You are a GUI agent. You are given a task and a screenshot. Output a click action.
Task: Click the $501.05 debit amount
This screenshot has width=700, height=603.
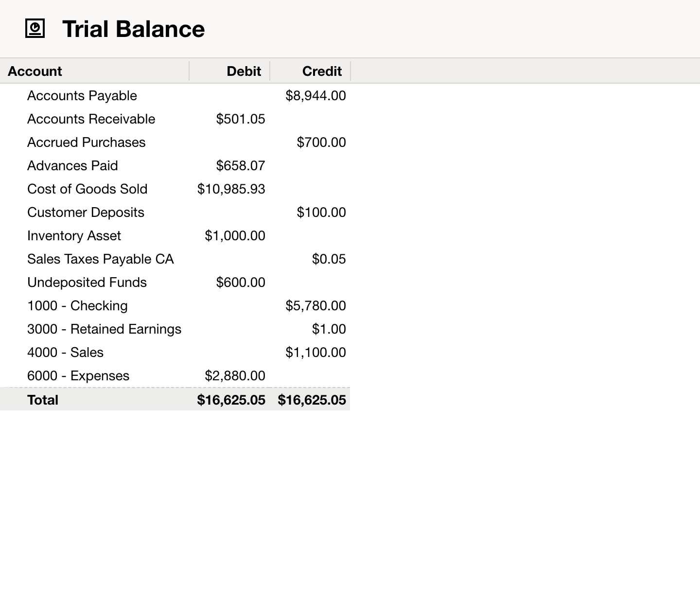click(241, 119)
